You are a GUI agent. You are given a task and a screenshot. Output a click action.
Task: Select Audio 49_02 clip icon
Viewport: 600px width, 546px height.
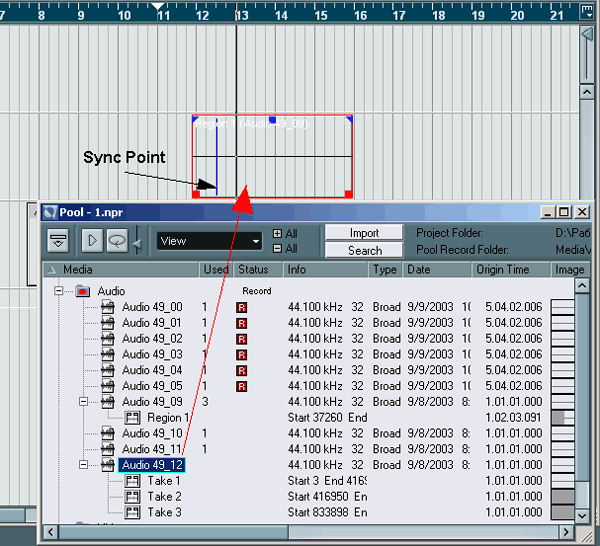tap(108, 339)
